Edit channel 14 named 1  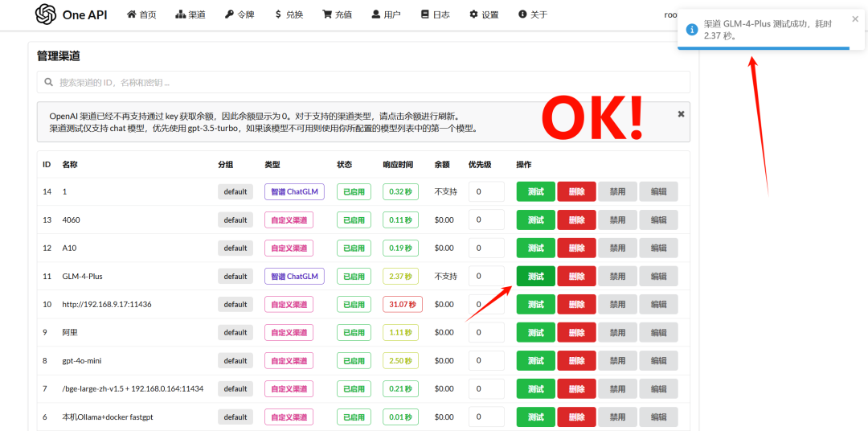[x=658, y=191]
